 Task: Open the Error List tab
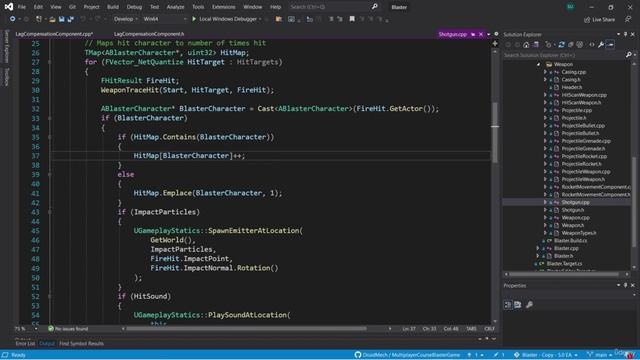tap(25, 344)
